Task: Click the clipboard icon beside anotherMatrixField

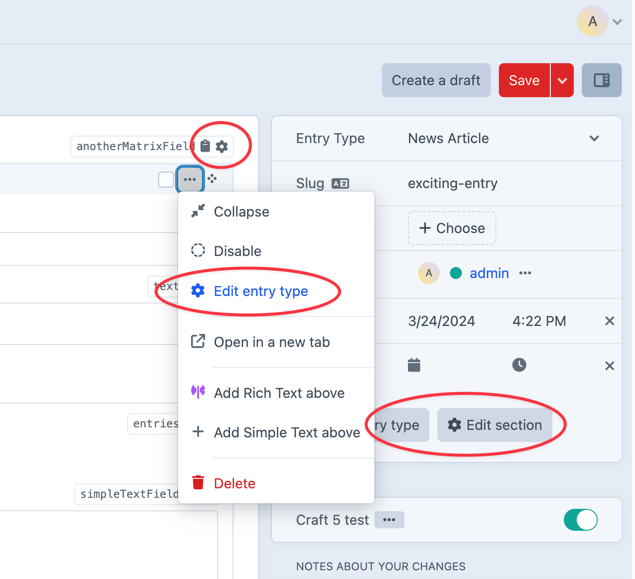Action: tap(205, 147)
